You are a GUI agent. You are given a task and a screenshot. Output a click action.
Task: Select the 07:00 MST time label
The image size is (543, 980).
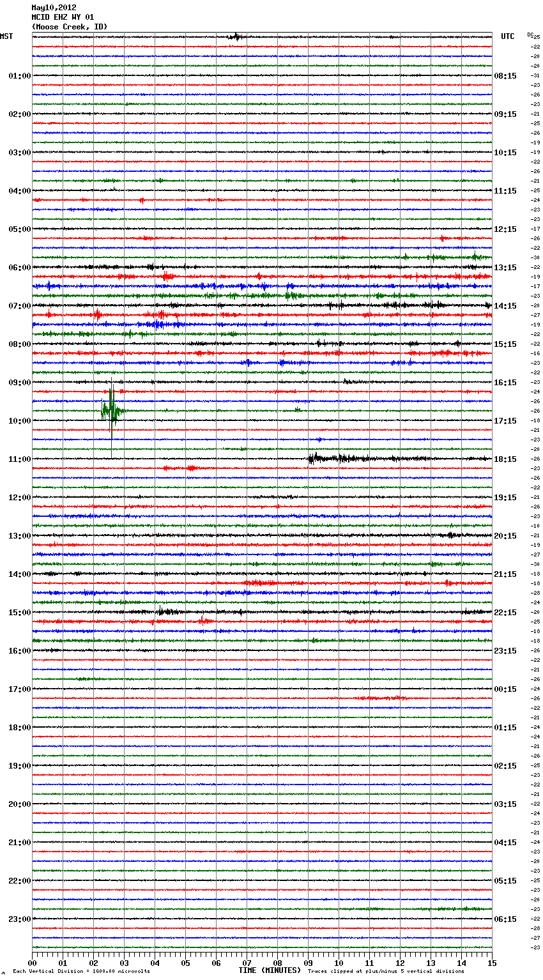pos(20,306)
